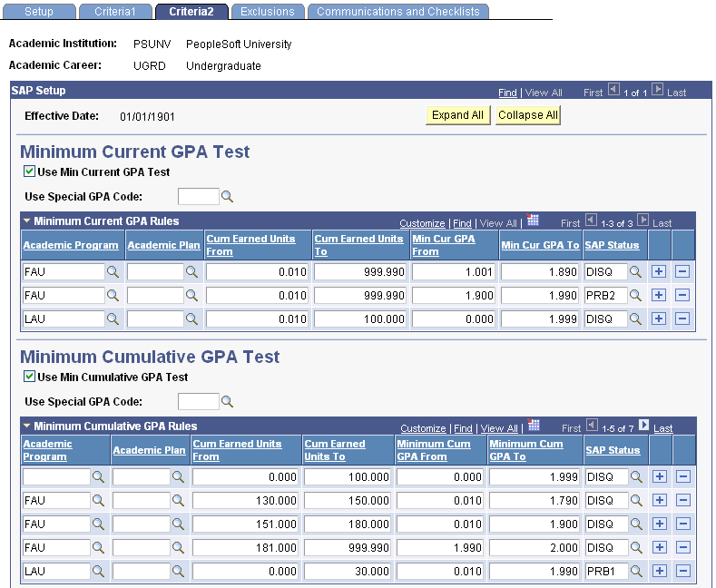716x588 pixels.
Task: Add row after first FAU current GPA rule
Action: (659, 271)
